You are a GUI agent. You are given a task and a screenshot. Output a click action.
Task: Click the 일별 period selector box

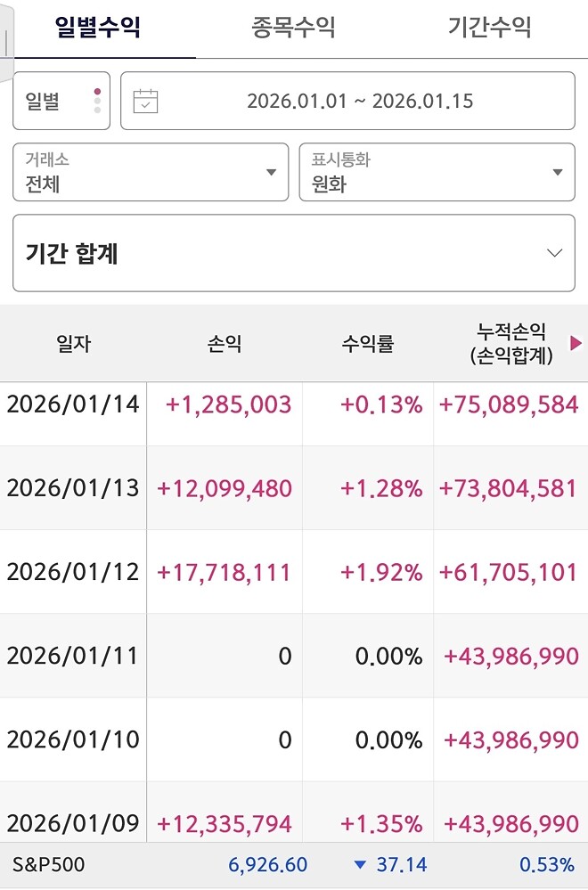tap(61, 100)
